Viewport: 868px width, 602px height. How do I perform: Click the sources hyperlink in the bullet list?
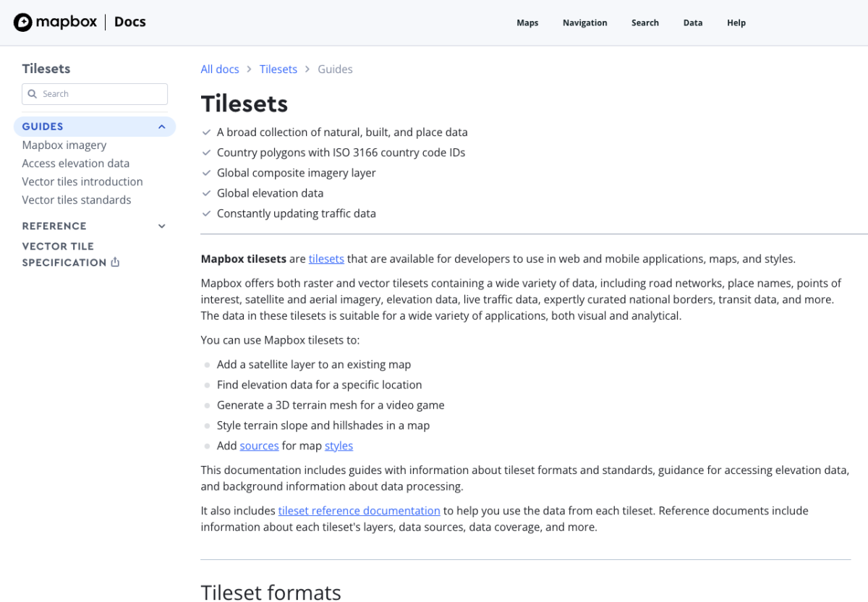(x=259, y=446)
